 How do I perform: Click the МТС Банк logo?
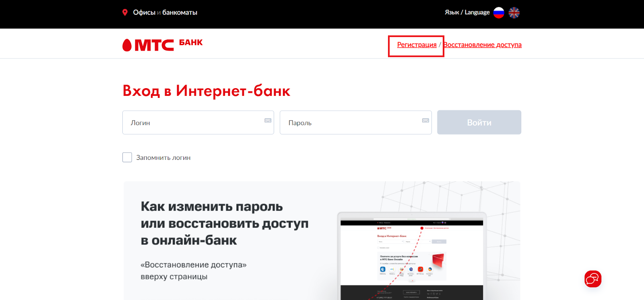click(163, 45)
